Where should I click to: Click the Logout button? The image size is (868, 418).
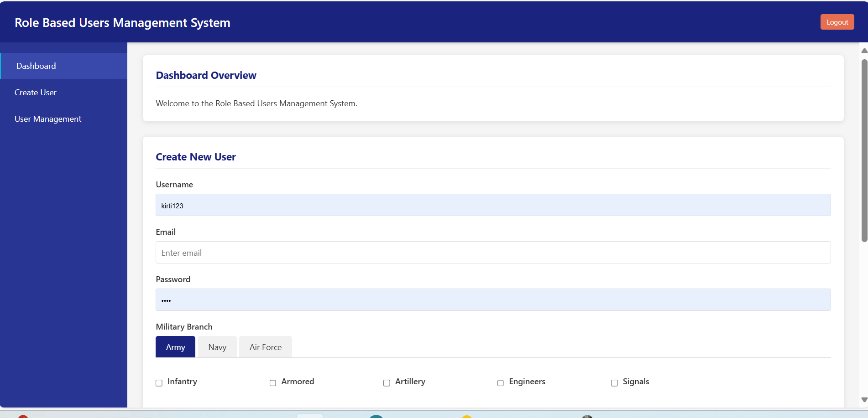(x=837, y=22)
